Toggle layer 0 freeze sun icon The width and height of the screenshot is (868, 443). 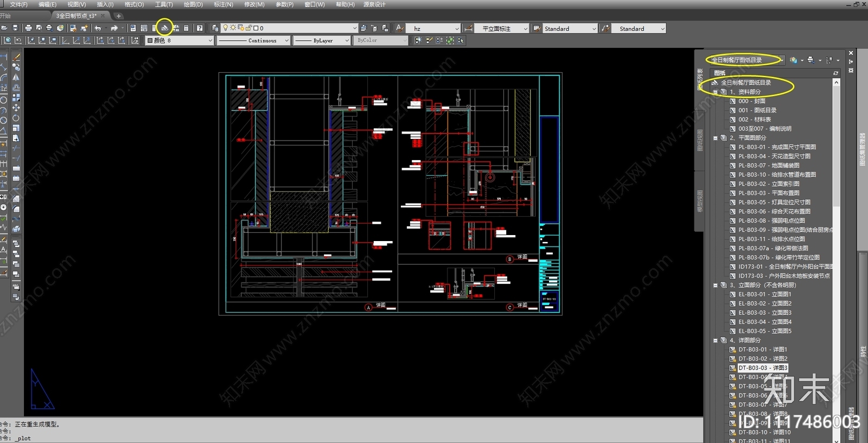point(233,28)
